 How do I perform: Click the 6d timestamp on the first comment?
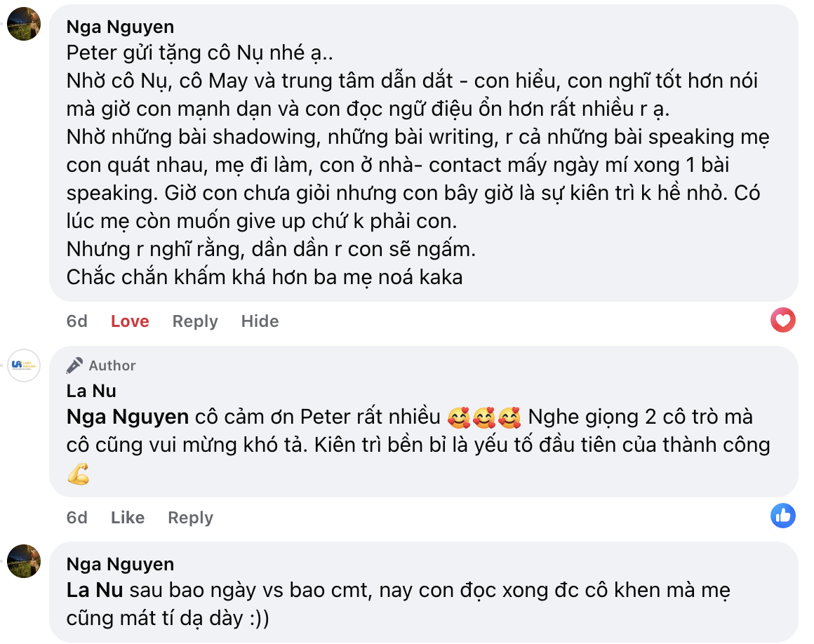click(x=76, y=321)
